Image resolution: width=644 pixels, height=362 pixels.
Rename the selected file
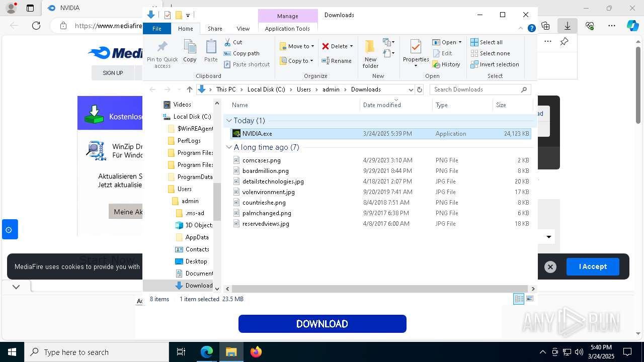point(337,61)
